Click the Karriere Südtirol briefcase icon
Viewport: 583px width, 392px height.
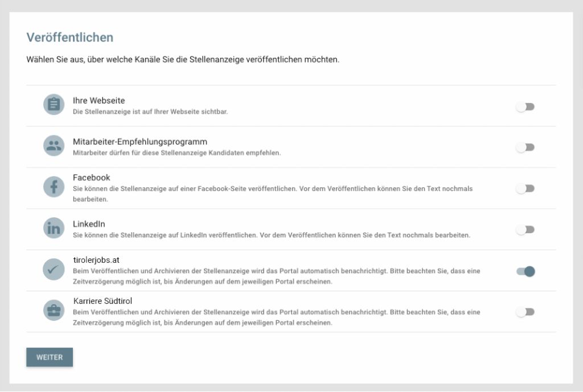tap(54, 311)
